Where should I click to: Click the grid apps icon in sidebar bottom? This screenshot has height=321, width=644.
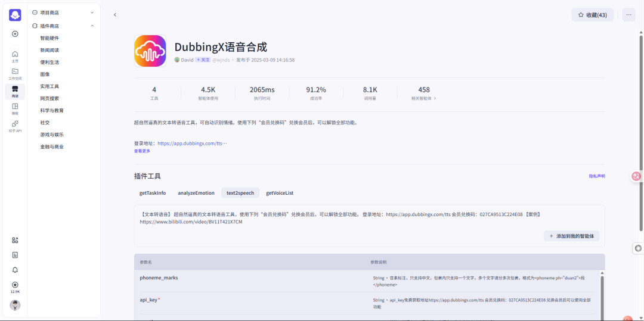pyautogui.click(x=15, y=240)
